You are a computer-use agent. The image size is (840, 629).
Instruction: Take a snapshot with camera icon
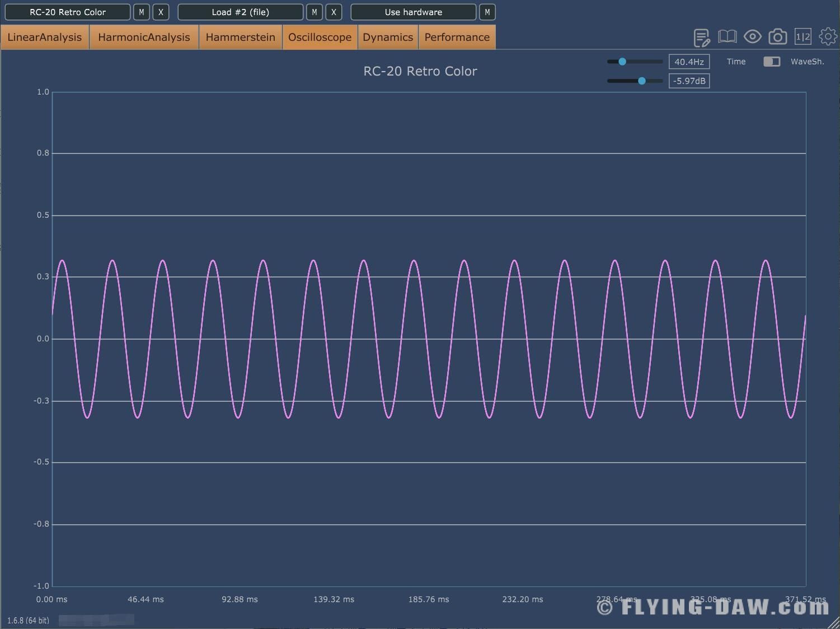(x=777, y=37)
